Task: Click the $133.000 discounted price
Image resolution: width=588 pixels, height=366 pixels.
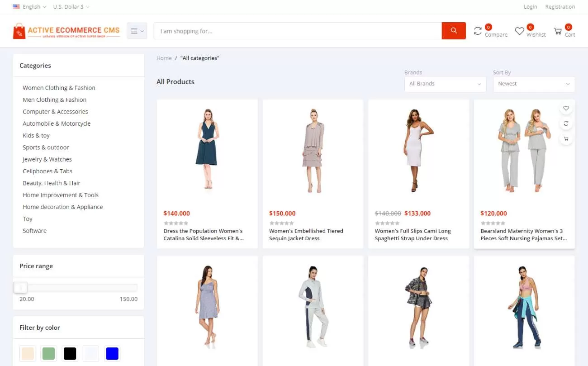Action: click(x=417, y=214)
